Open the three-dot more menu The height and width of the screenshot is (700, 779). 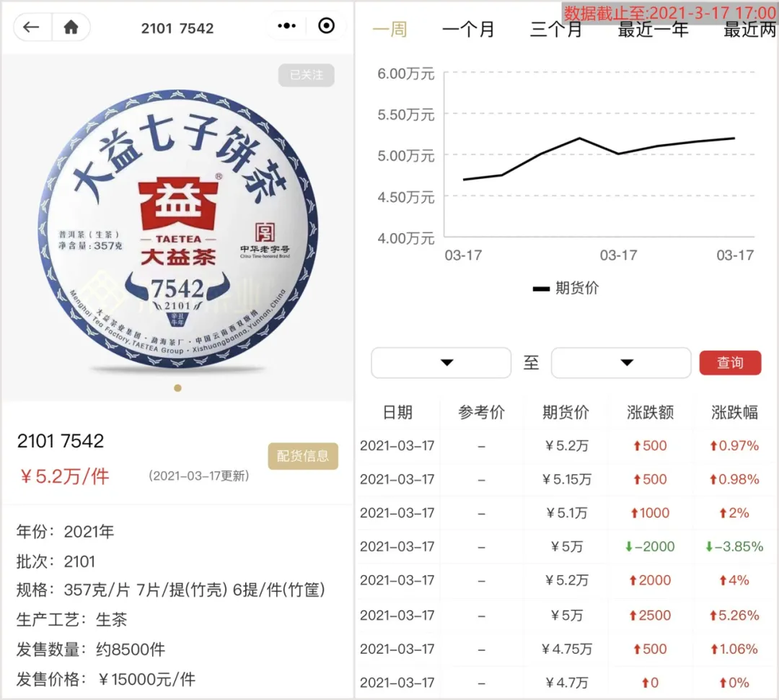pos(286,26)
